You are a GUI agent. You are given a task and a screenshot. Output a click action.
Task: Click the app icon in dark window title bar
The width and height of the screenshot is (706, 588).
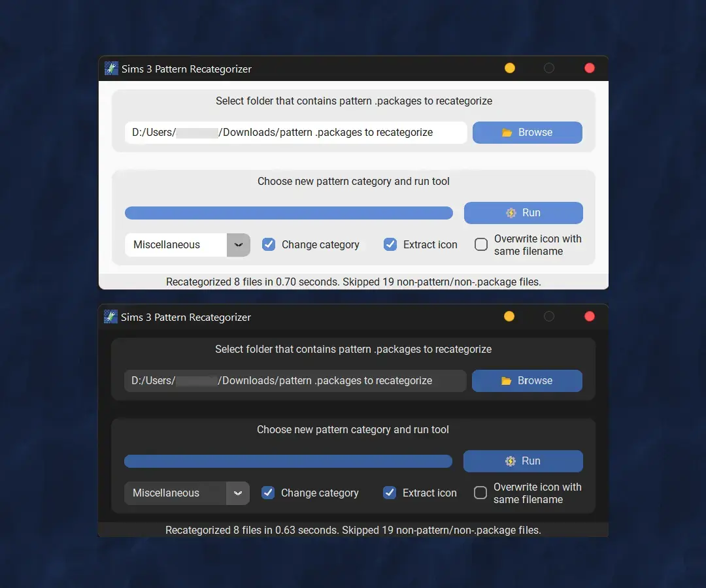pyautogui.click(x=110, y=317)
